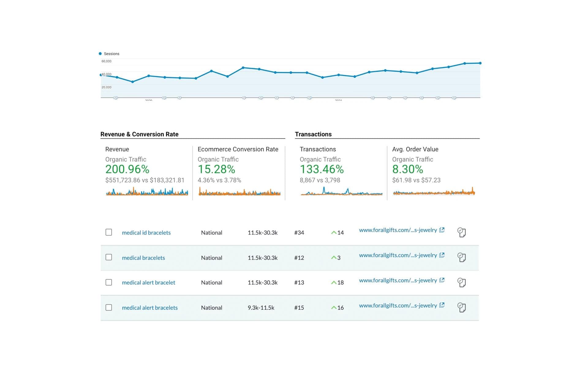Open the medical id bracelets keyword link

point(146,232)
